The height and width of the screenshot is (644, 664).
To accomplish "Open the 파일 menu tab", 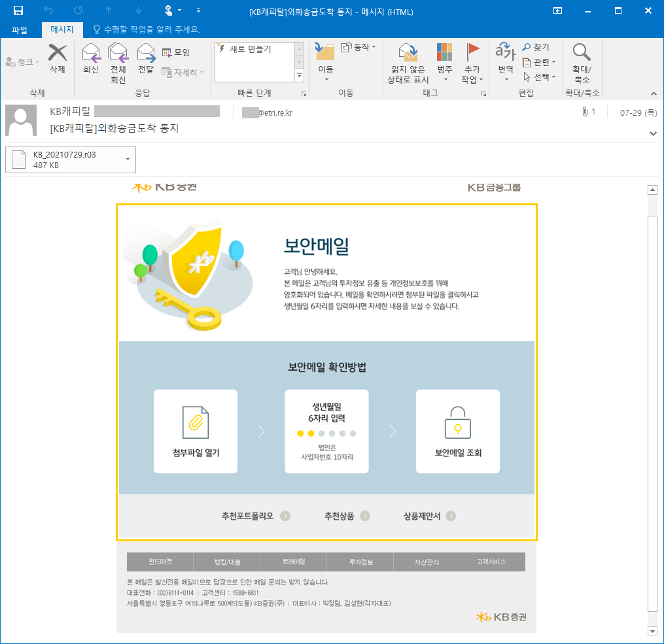I will (20, 29).
